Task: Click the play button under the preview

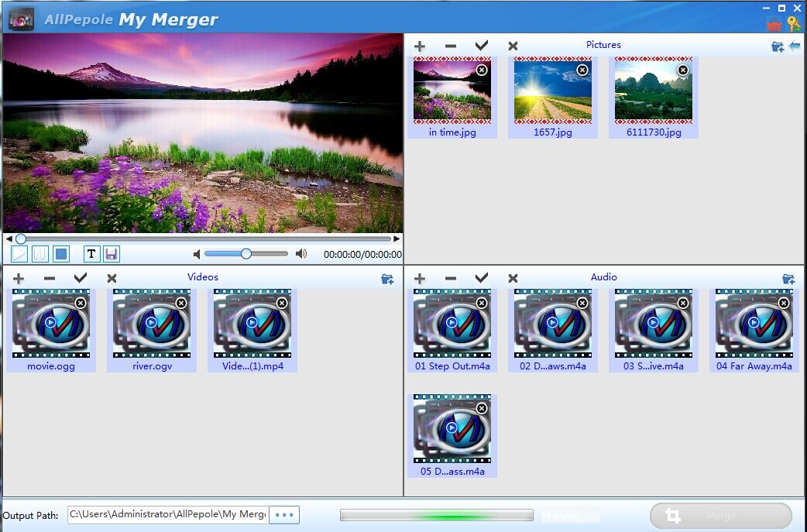Action: (x=19, y=254)
